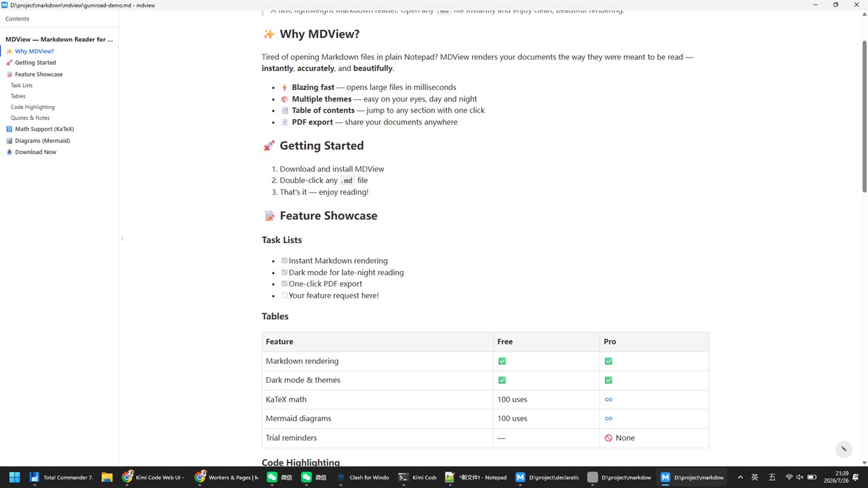Image resolution: width=868 pixels, height=488 pixels.
Task: Open the network status tray icon
Action: coord(789,477)
